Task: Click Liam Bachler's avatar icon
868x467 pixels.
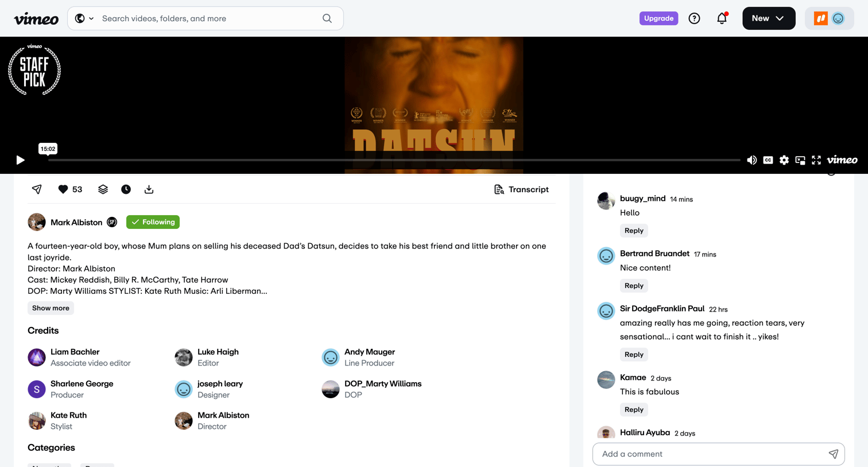Action: pos(37,357)
